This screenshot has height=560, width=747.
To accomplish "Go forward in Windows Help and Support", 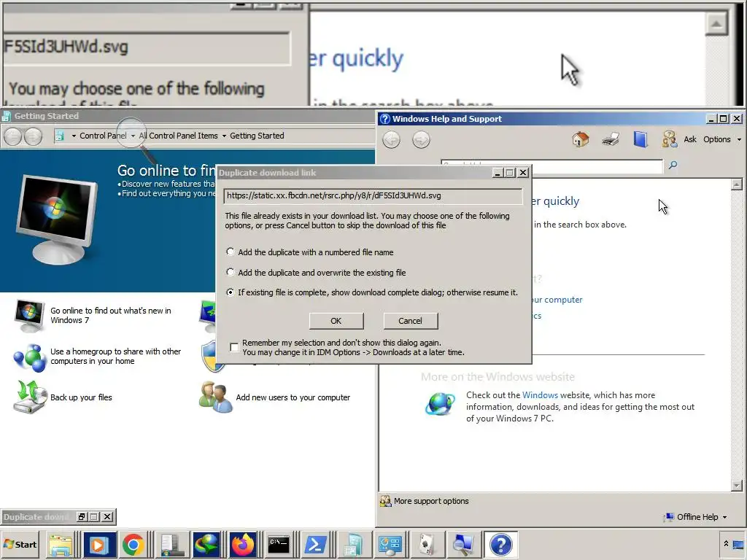I will tap(421, 140).
